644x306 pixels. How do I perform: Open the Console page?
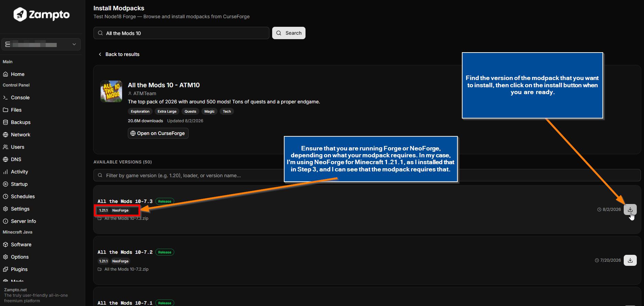[20, 98]
